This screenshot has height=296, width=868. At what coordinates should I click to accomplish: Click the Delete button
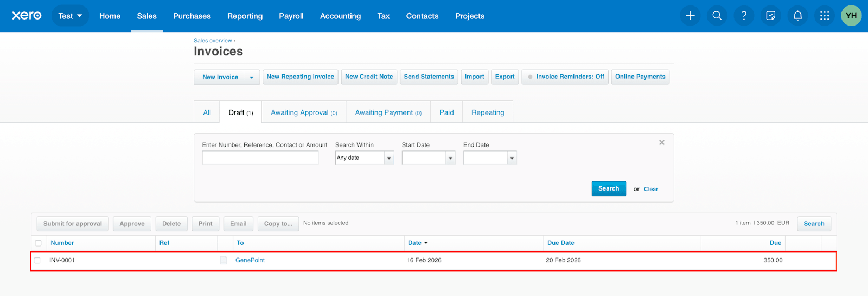point(171,224)
